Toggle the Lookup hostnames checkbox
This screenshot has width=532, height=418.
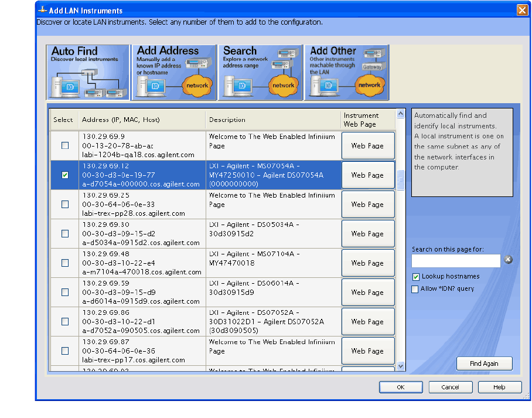416,277
